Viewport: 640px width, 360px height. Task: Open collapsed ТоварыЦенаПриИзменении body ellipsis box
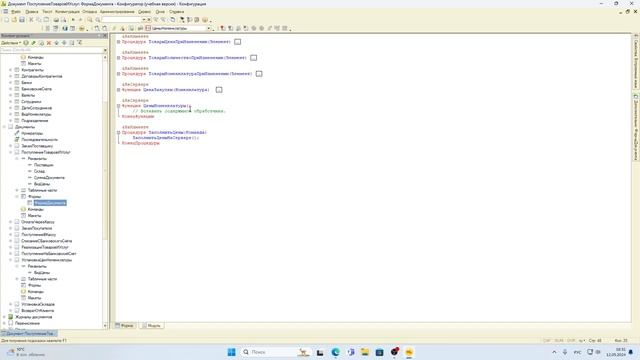click(x=238, y=42)
